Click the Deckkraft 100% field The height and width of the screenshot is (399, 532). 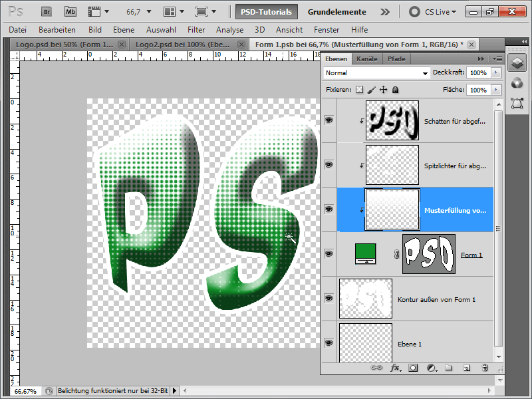coord(478,73)
